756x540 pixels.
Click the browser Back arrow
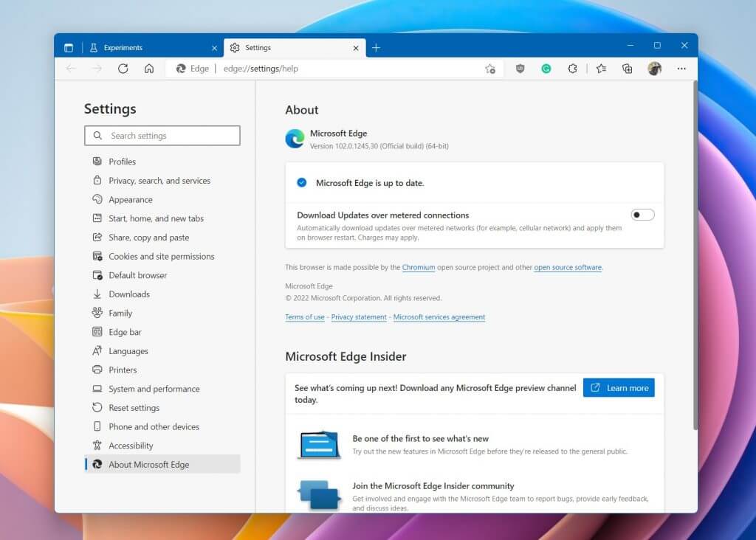72,69
